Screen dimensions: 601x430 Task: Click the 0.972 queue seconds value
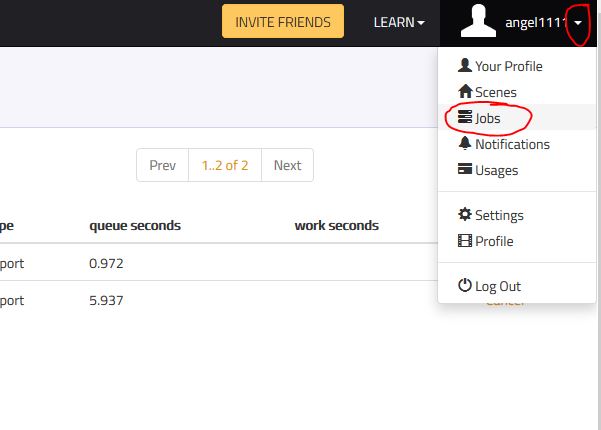[x=106, y=263]
